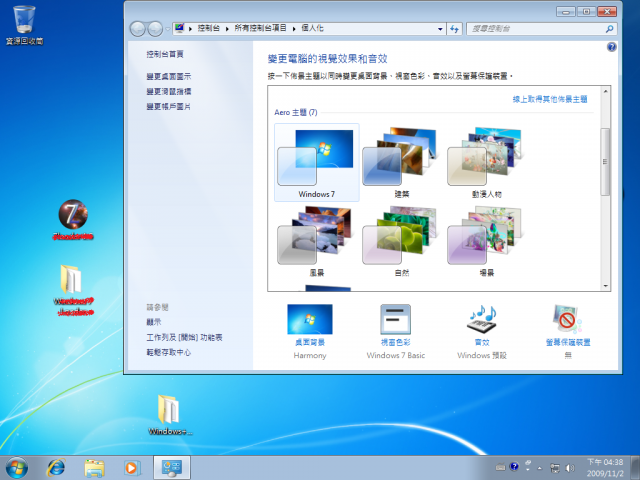Maximize the Personalization window
640x480 pixels.
tap(586, 11)
